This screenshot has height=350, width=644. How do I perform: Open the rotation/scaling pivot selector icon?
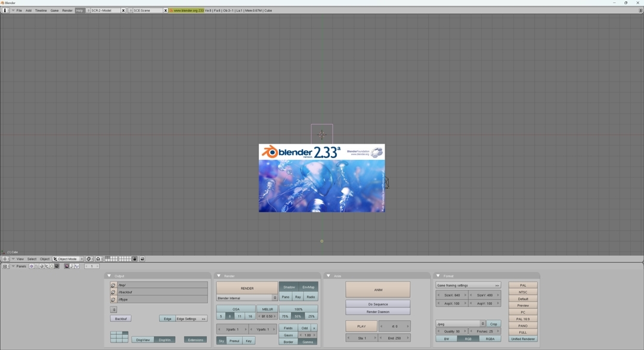click(98, 259)
